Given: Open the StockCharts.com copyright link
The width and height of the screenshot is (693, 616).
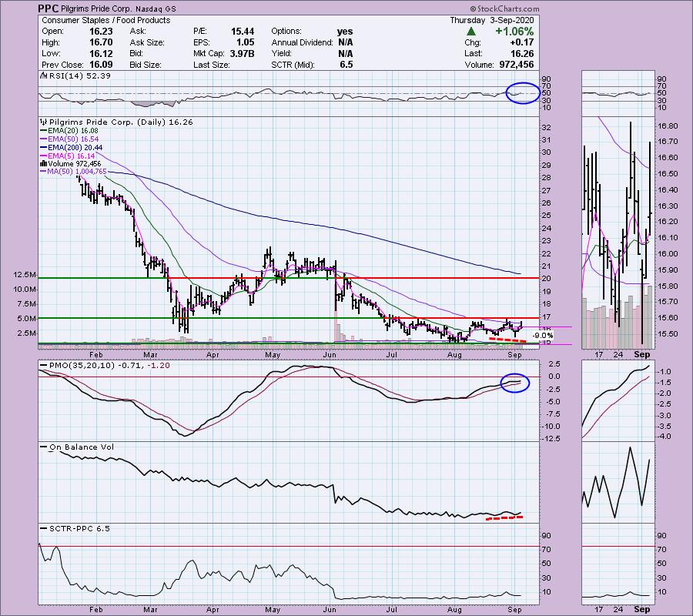Looking at the screenshot, I should pyautogui.click(x=504, y=8).
